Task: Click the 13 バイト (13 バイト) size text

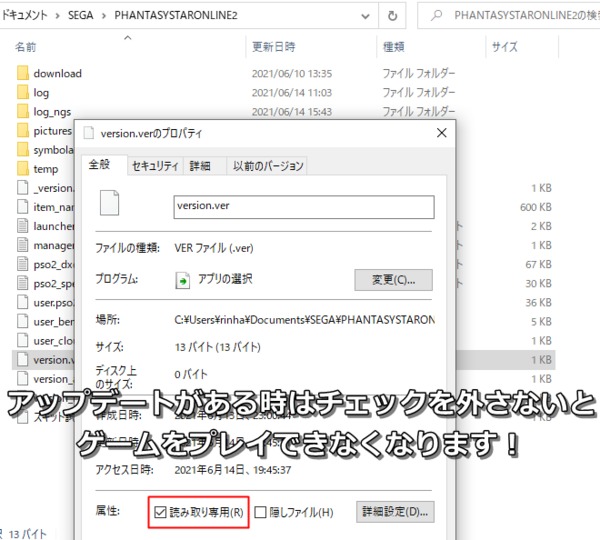Action: coord(218,347)
